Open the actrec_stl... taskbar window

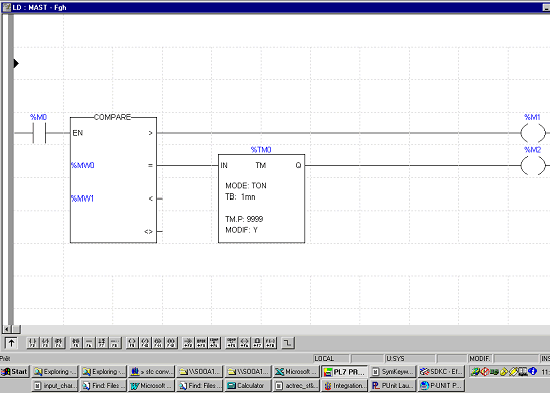coord(297,385)
